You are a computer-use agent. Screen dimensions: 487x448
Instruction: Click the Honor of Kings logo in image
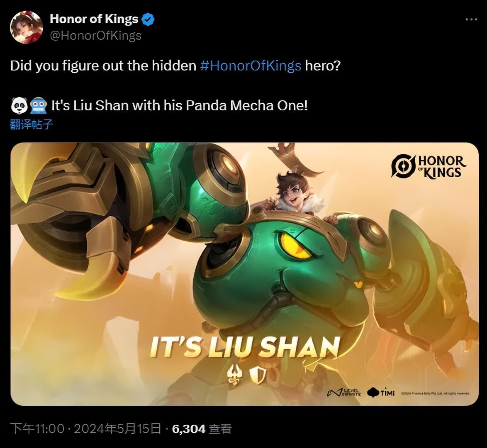tap(428, 166)
